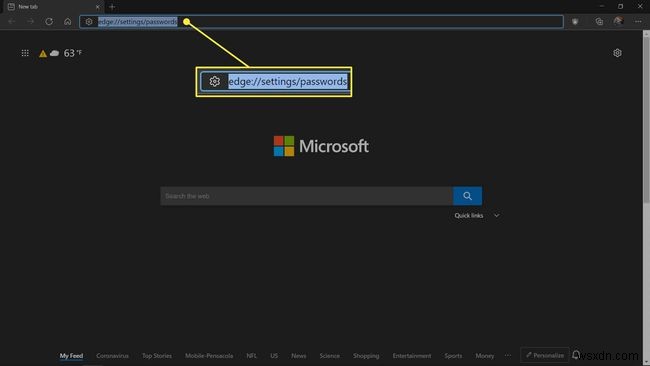Image resolution: width=650 pixels, height=366 pixels.
Task: Open the notifications bell icon
Action: tap(576, 355)
